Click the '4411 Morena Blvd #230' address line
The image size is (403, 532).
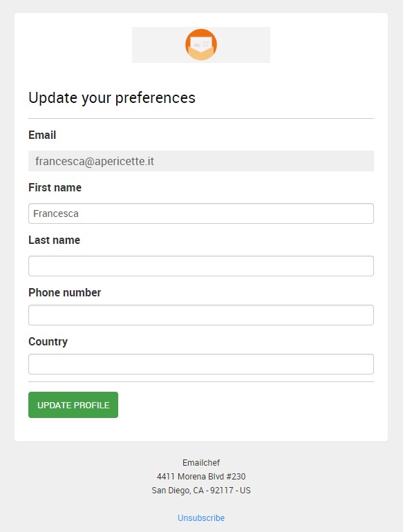click(x=201, y=476)
